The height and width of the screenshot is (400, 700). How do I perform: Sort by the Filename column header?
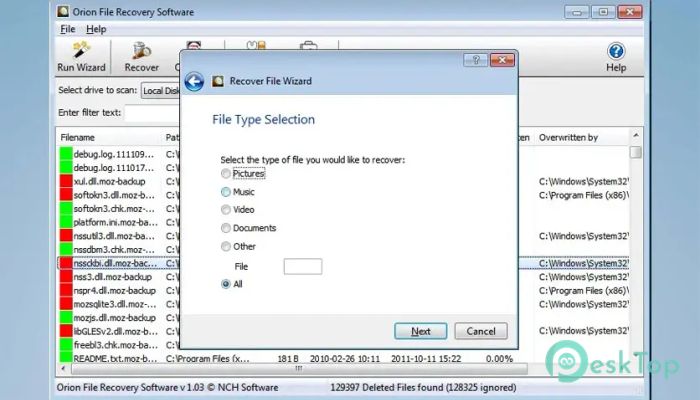(x=78, y=138)
